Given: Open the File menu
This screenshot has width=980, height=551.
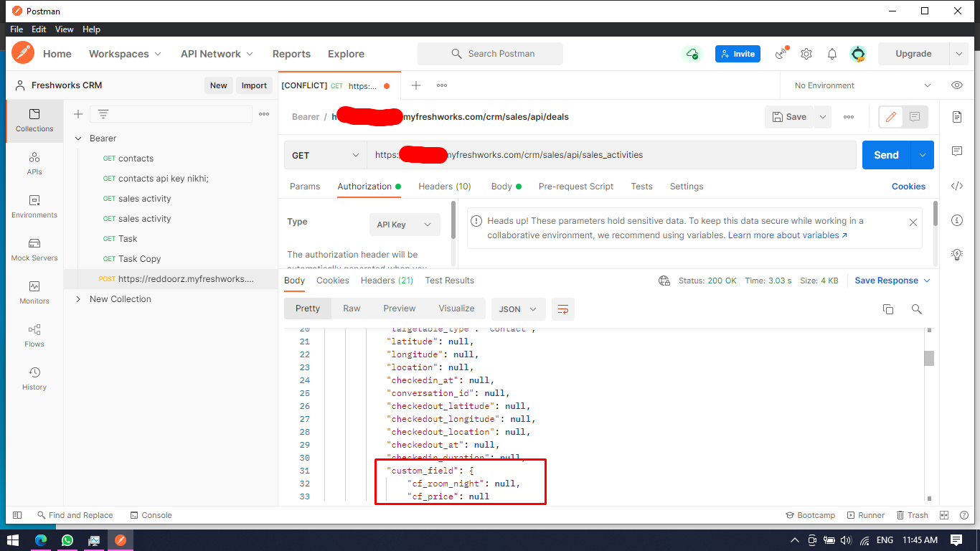Looking at the screenshot, I should tap(17, 29).
